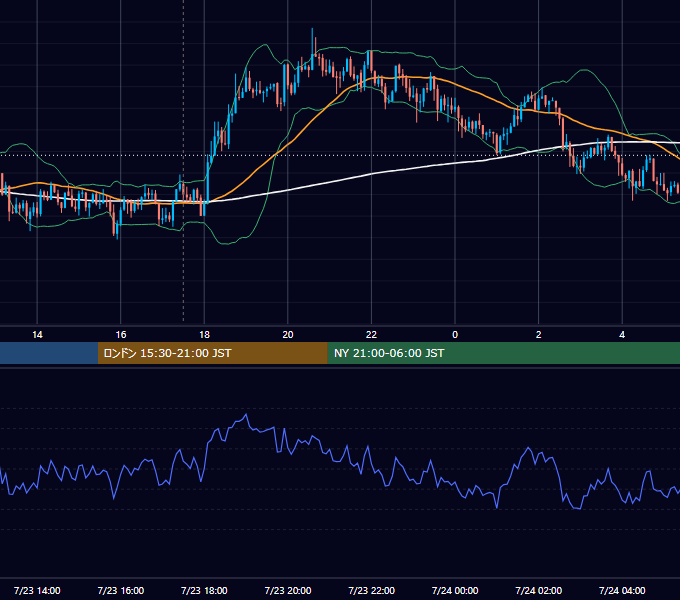Click the 16 hour label on the time axis

121,335
